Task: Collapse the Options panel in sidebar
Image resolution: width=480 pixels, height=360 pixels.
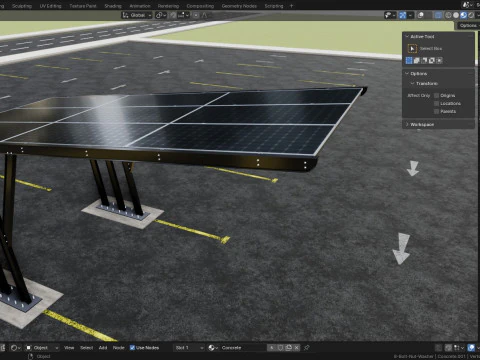Action: [407, 73]
